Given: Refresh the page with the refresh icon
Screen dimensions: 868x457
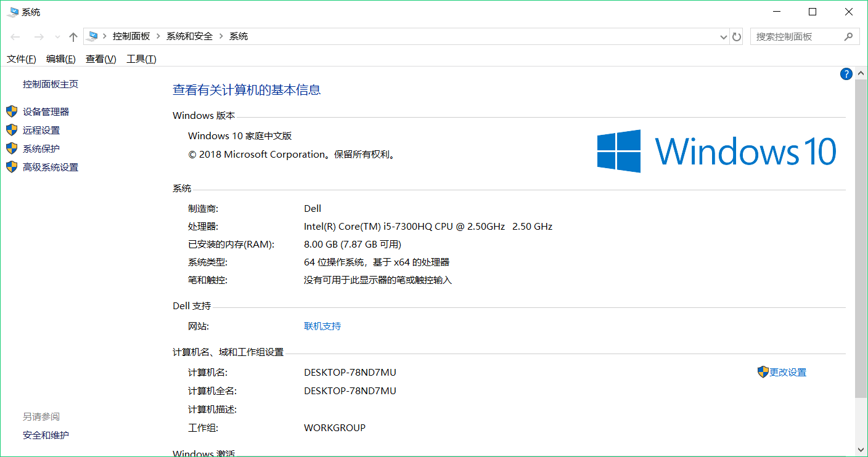Looking at the screenshot, I should pos(737,37).
